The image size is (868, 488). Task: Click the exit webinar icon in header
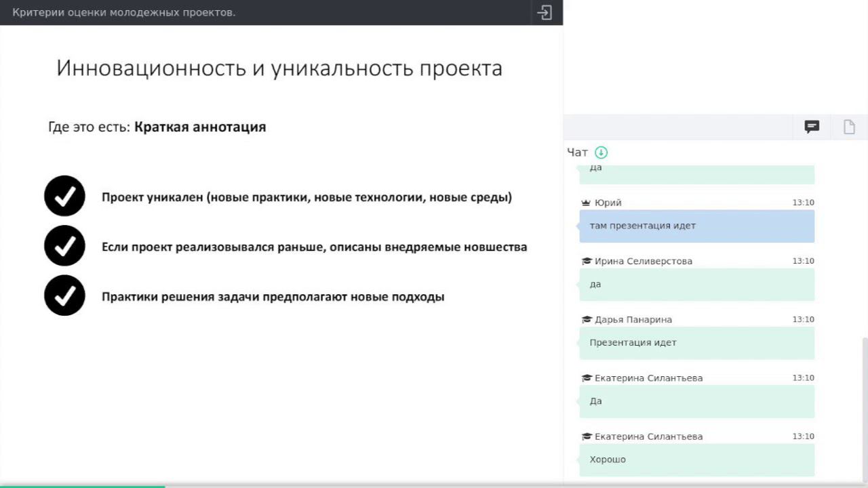tap(545, 12)
